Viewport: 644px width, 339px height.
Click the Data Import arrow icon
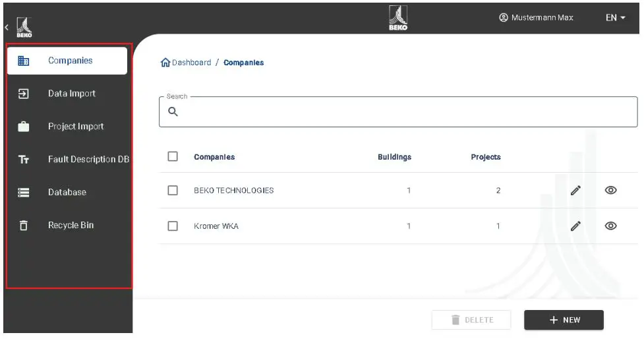[x=24, y=94]
